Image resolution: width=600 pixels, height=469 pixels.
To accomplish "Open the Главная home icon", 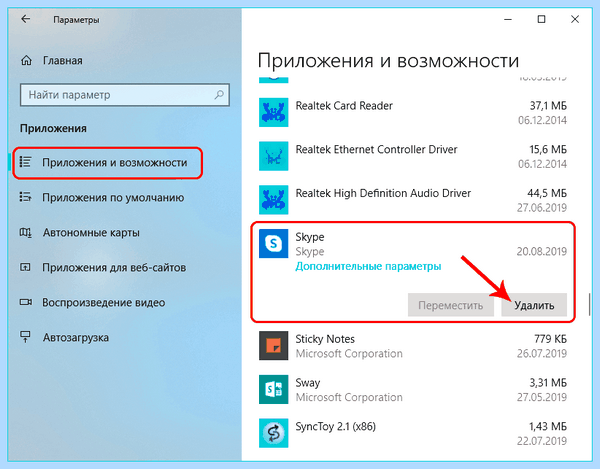I will [x=26, y=60].
